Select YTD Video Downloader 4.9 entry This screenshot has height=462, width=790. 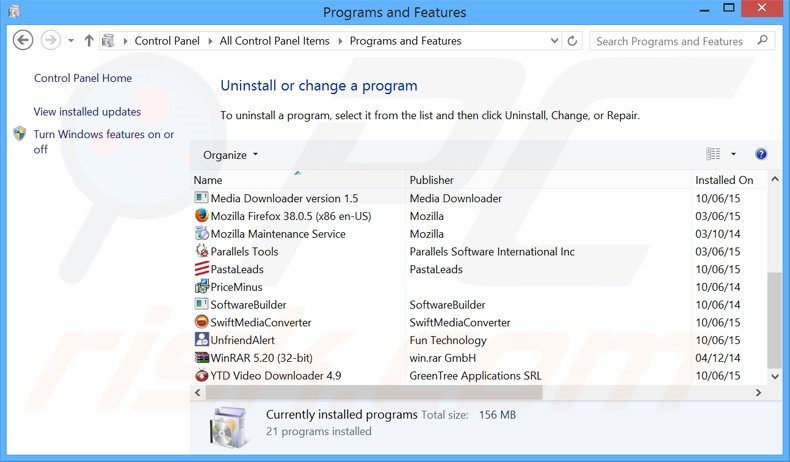[276, 376]
